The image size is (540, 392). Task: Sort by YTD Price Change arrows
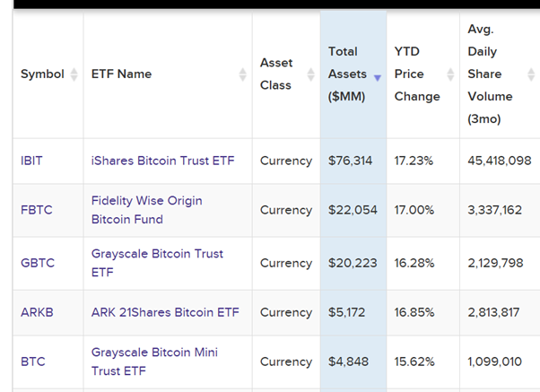[x=450, y=74]
